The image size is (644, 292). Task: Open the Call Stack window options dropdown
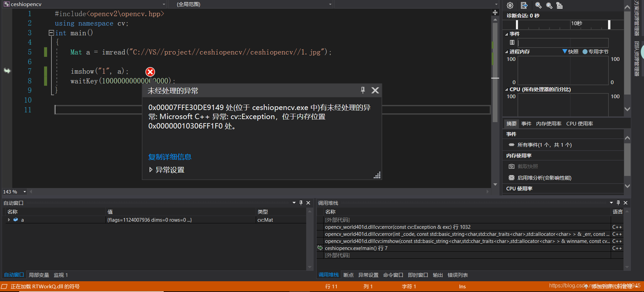611,203
